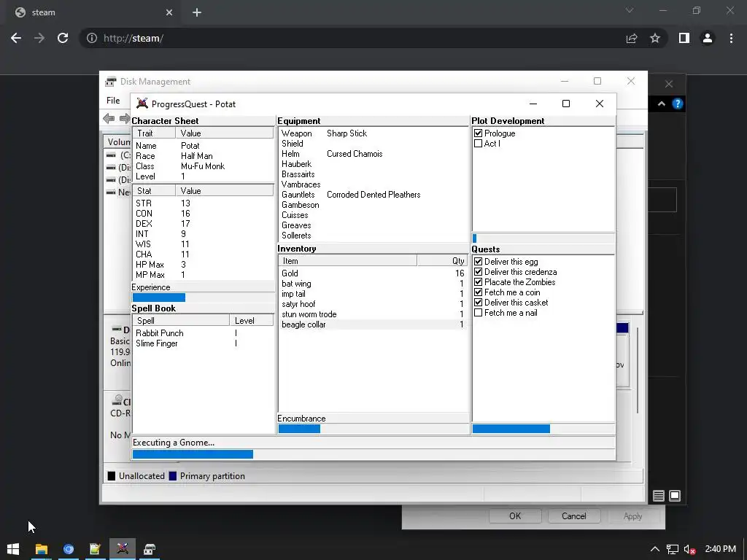Open the Notepad++ taskbar icon
747x560 pixels.
pyautogui.click(x=96, y=549)
